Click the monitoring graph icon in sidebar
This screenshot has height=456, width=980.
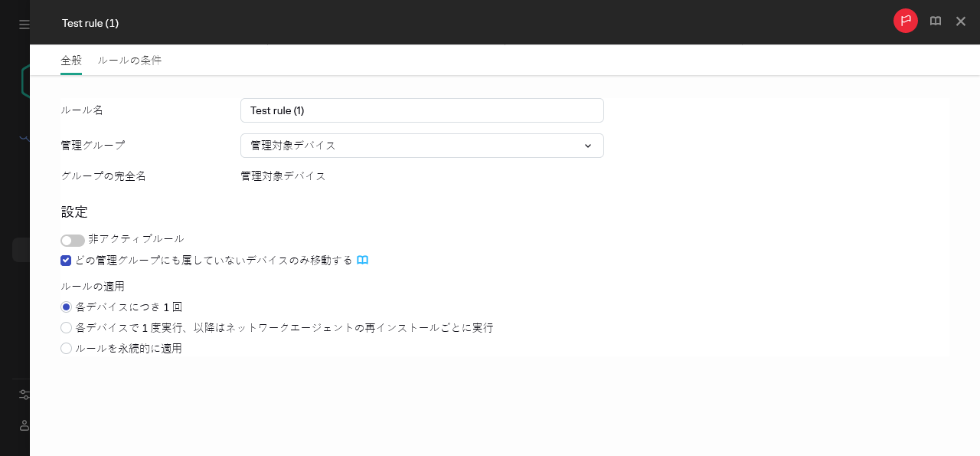pyautogui.click(x=24, y=138)
